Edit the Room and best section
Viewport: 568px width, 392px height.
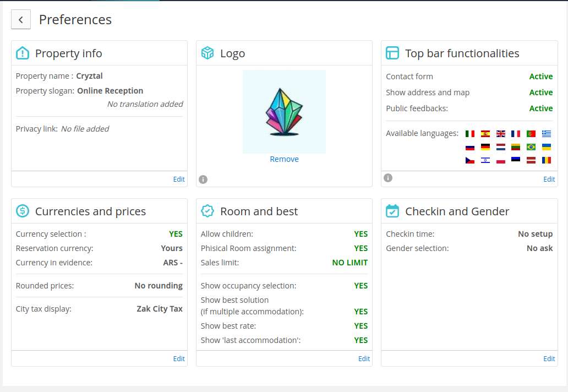tap(364, 358)
